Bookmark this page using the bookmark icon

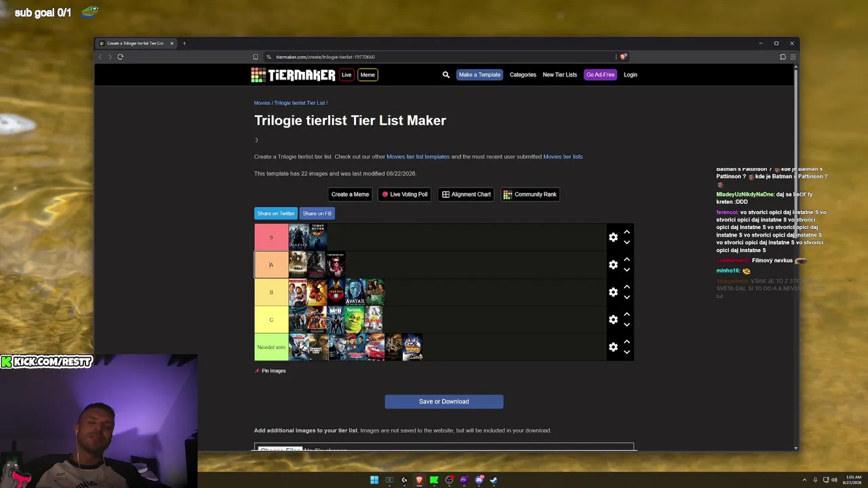pos(256,57)
